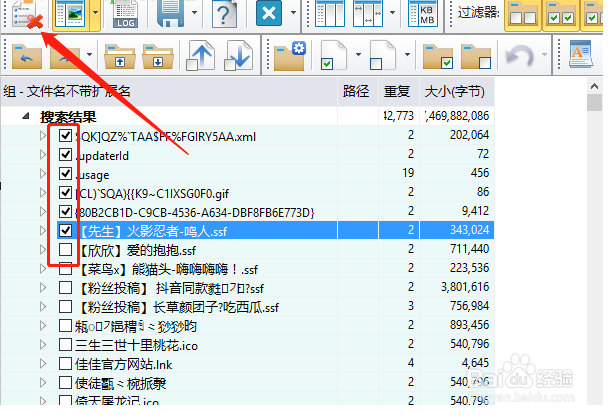The width and height of the screenshot is (608, 419).
Task: Click size value 711,440
Action: point(469,249)
